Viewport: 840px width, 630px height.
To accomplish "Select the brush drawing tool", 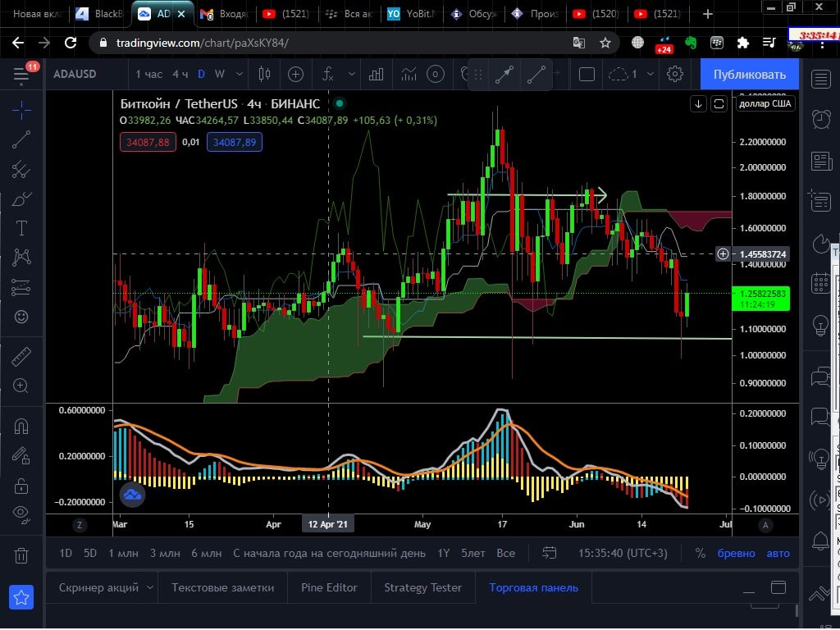I will pos(21,199).
